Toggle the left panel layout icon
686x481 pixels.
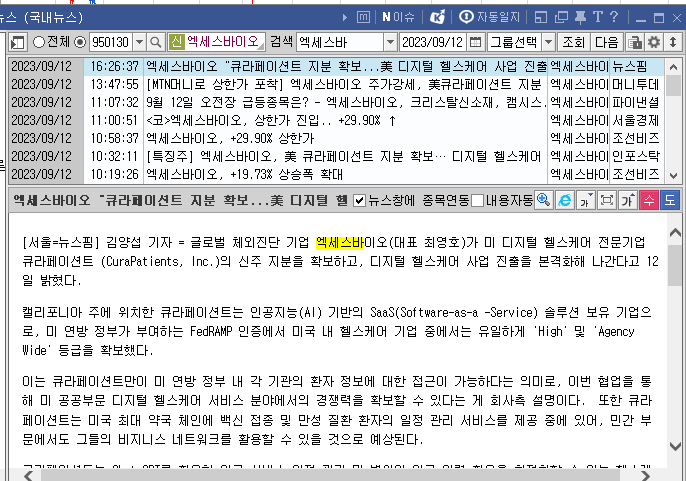tap(18, 42)
